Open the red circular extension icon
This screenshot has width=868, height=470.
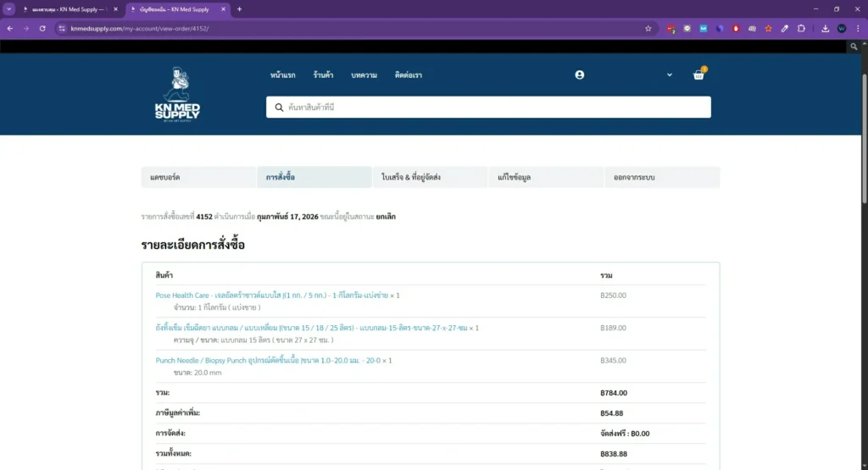click(736, 28)
